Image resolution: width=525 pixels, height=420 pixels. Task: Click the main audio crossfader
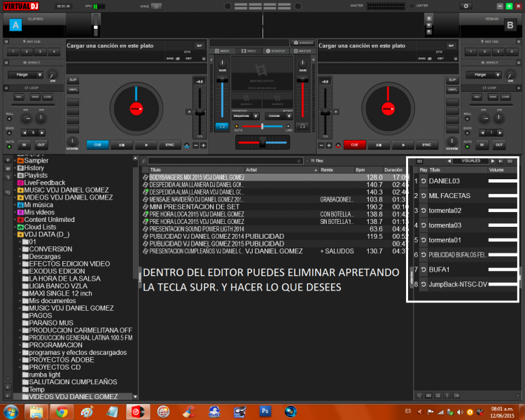[262, 142]
